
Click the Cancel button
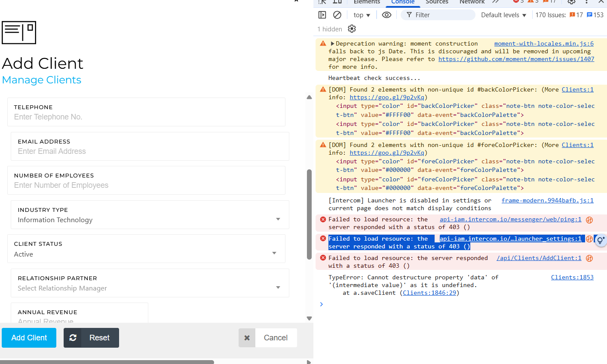[x=267, y=338]
